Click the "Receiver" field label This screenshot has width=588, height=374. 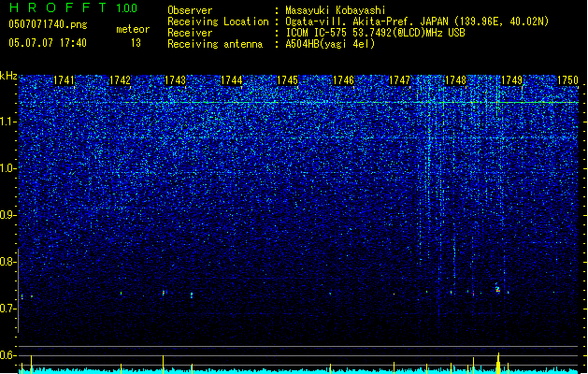pyautogui.click(x=190, y=33)
